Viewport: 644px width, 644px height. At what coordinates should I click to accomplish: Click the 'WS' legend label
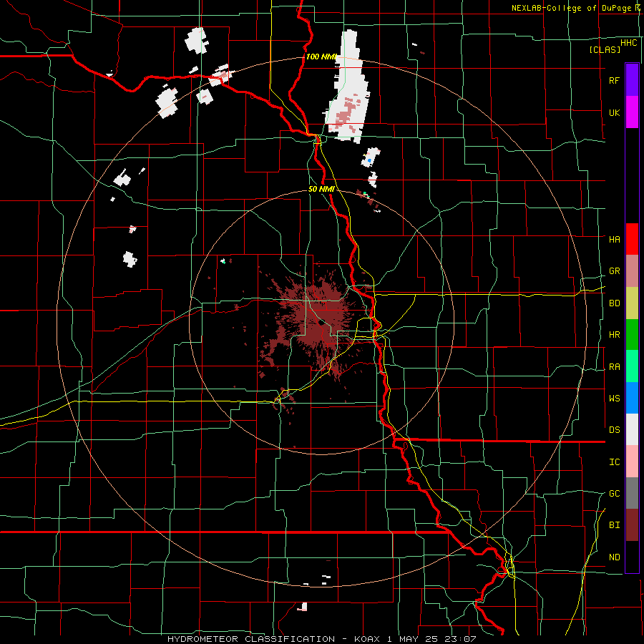[x=614, y=399]
